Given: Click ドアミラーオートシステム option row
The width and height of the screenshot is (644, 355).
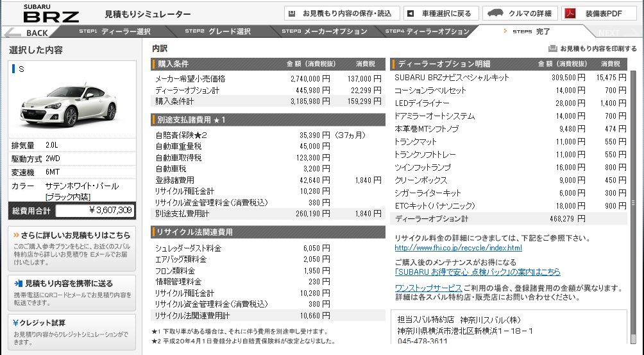Looking at the screenshot, I should [x=509, y=116].
